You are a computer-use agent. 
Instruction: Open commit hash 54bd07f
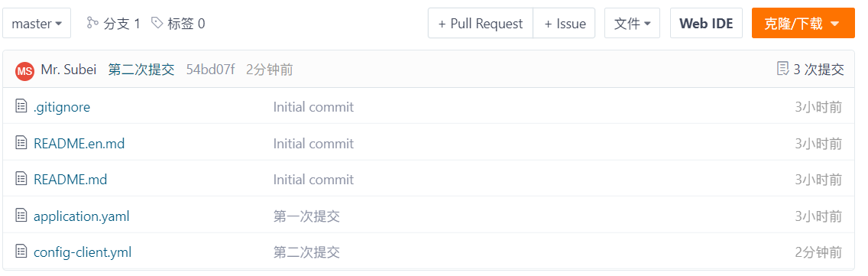tap(210, 70)
